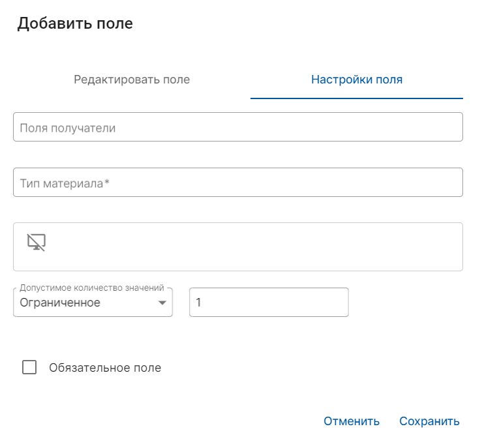
Task: Focus the Поля получатели input field
Action: click(x=238, y=127)
